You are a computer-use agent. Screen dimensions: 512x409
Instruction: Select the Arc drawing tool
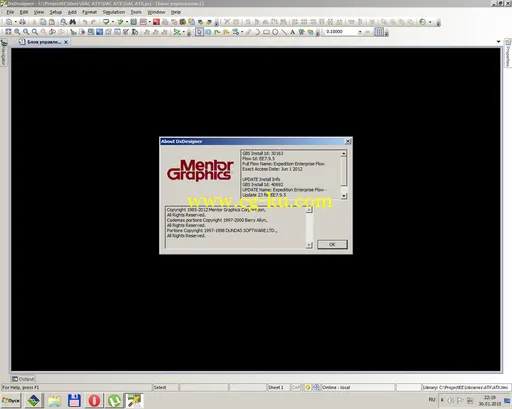[x=257, y=32]
